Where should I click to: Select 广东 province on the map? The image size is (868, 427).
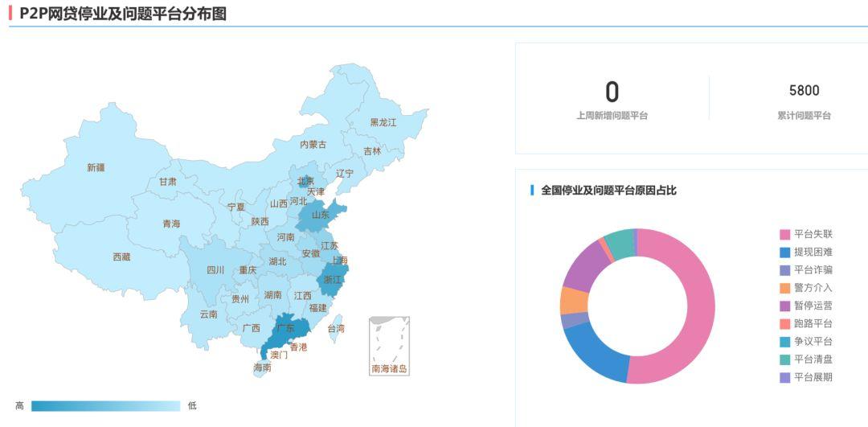[285, 327]
